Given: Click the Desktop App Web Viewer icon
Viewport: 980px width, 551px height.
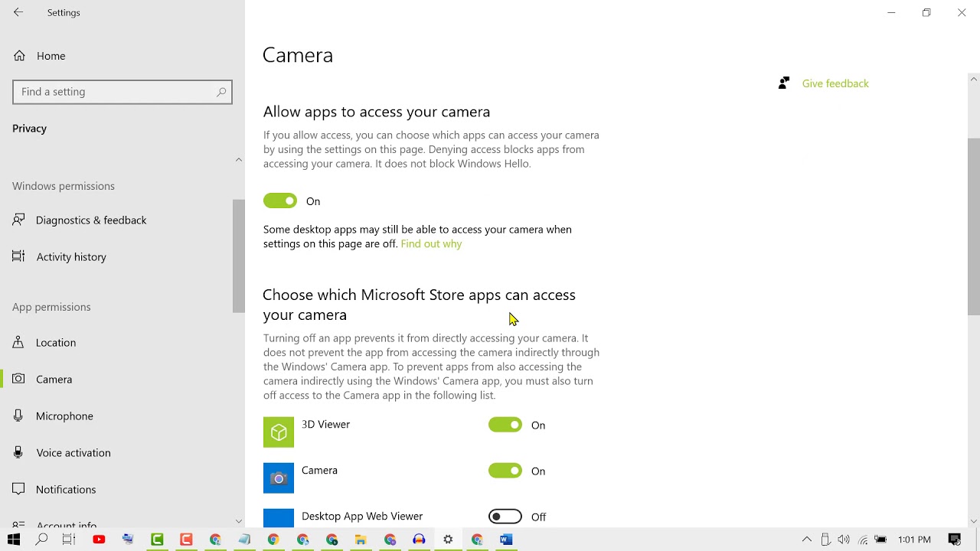Looking at the screenshot, I should [279, 518].
